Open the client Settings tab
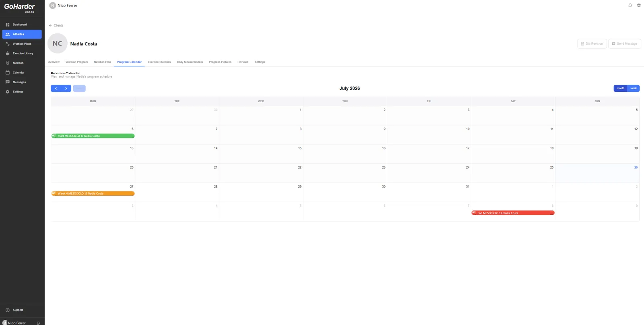Viewport: 644px width, 325px height. click(260, 62)
